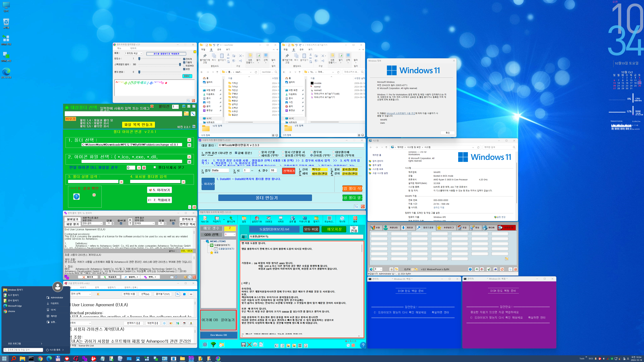This screenshot has width=644, height=362.
Task: Select the 강이름 radio option
Action: click(333, 155)
